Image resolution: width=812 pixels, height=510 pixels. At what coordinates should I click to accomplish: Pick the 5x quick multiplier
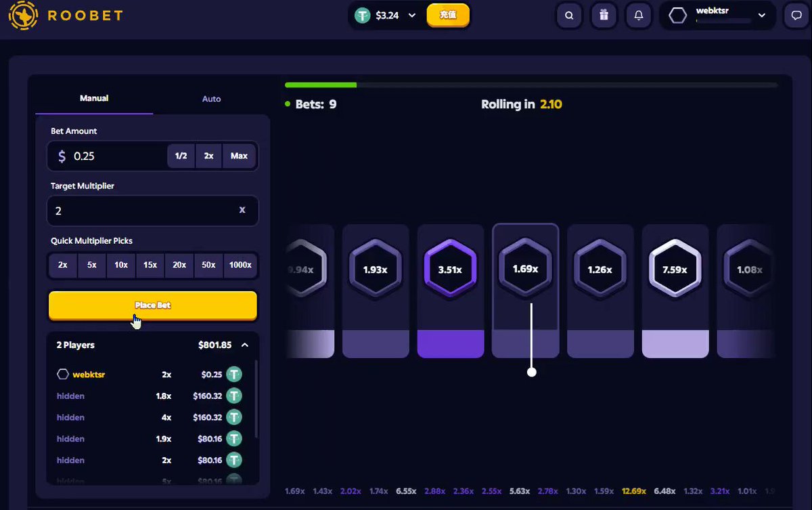92,265
